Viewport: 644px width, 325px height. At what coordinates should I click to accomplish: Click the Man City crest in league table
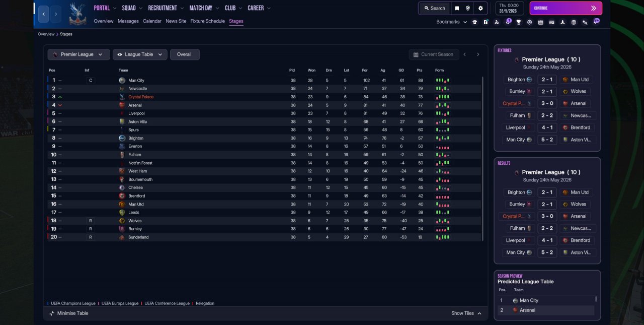coord(122,80)
